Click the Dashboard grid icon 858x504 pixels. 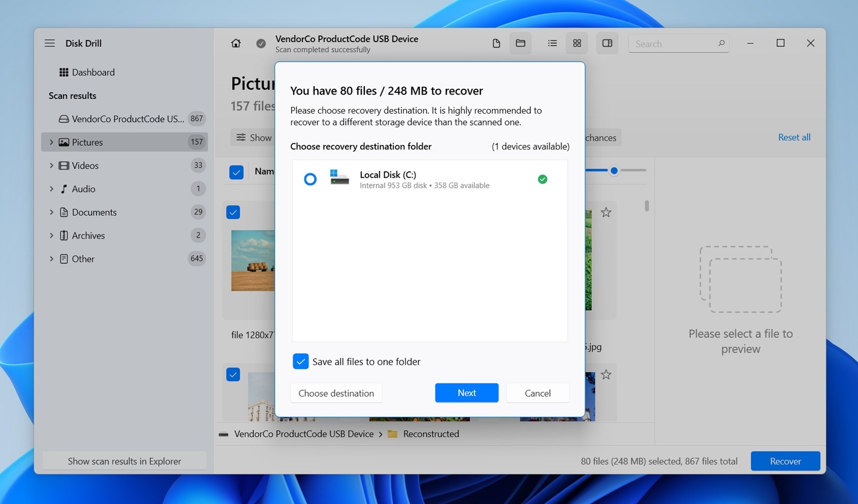click(64, 72)
